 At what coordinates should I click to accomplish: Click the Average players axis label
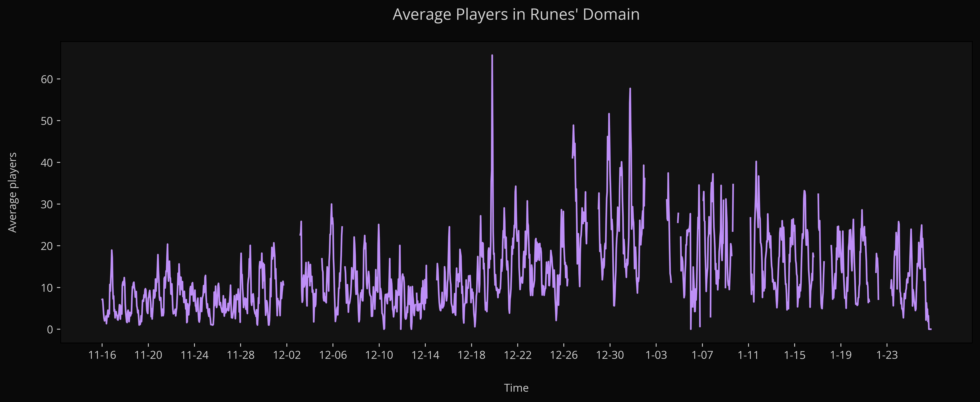pos(13,192)
